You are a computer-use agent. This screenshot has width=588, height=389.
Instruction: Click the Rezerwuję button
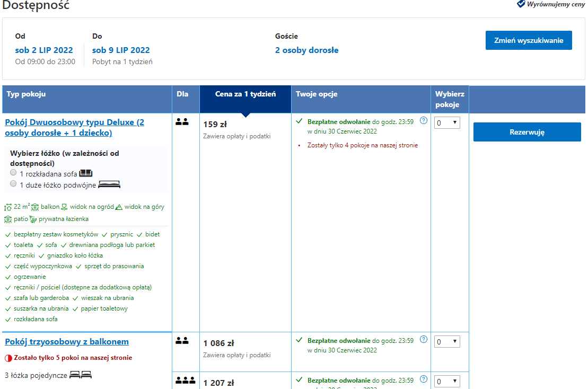pos(527,132)
